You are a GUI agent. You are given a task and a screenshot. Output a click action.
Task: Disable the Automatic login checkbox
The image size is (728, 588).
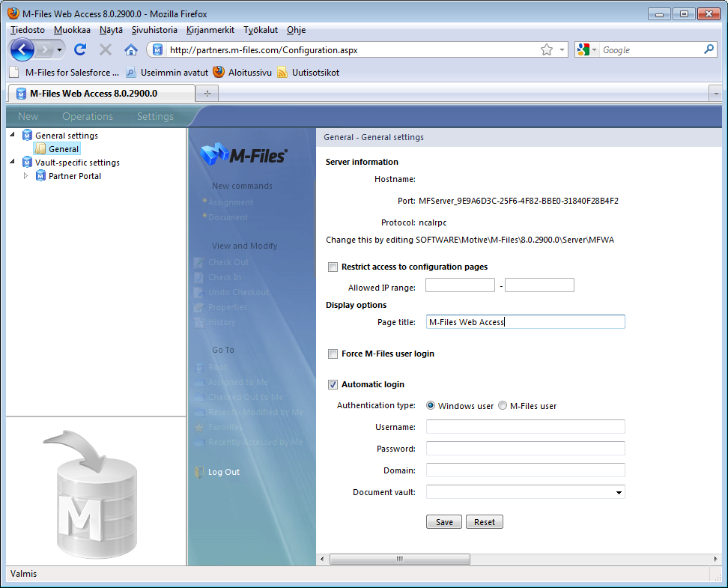coord(333,384)
